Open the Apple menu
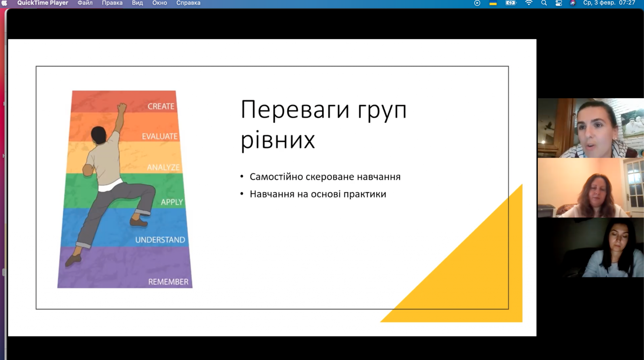This screenshot has width=644, height=360. click(x=4, y=3)
